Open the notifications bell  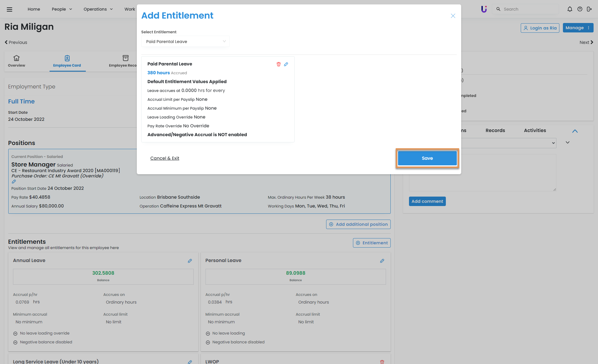point(570,9)
